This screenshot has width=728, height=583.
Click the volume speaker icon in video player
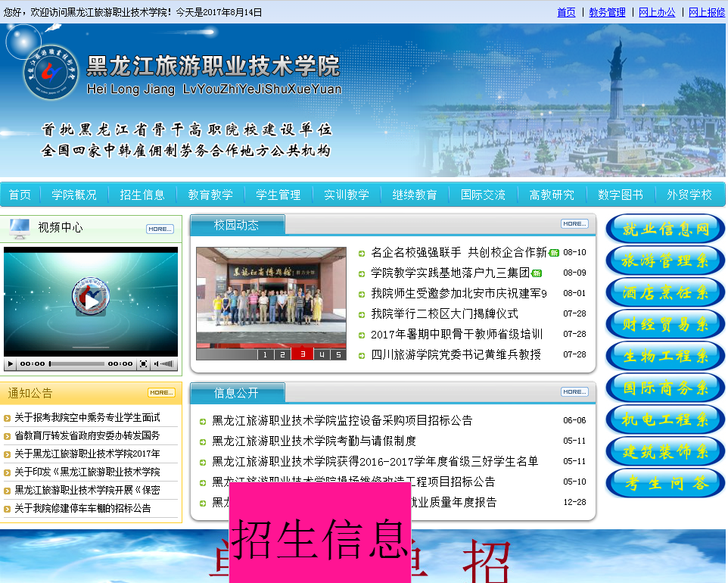[157, 364]
